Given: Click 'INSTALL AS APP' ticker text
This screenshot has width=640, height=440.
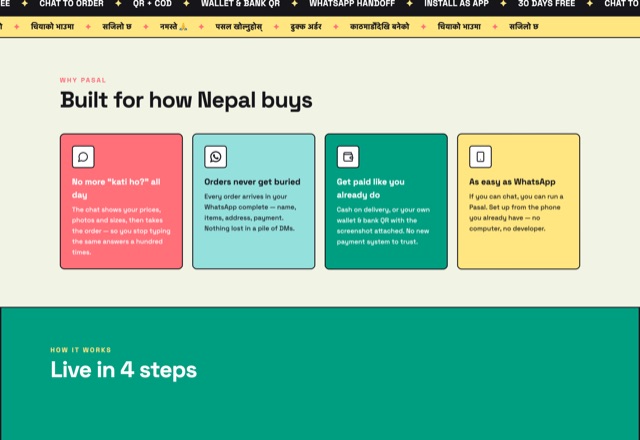Looking at the screenshot, I should 456,4.
